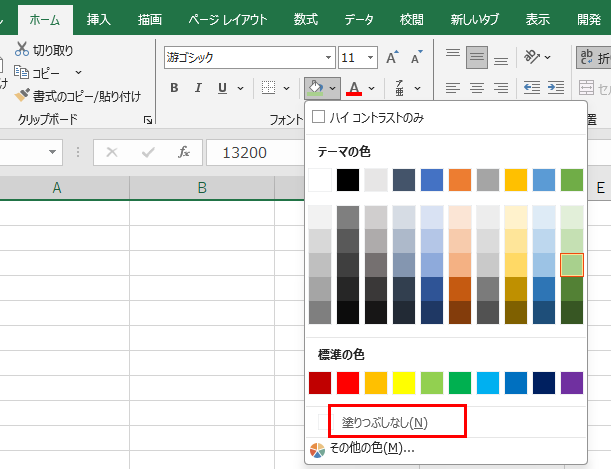Expand the Copy (コピー) dropdown arrow

point(78,73)
